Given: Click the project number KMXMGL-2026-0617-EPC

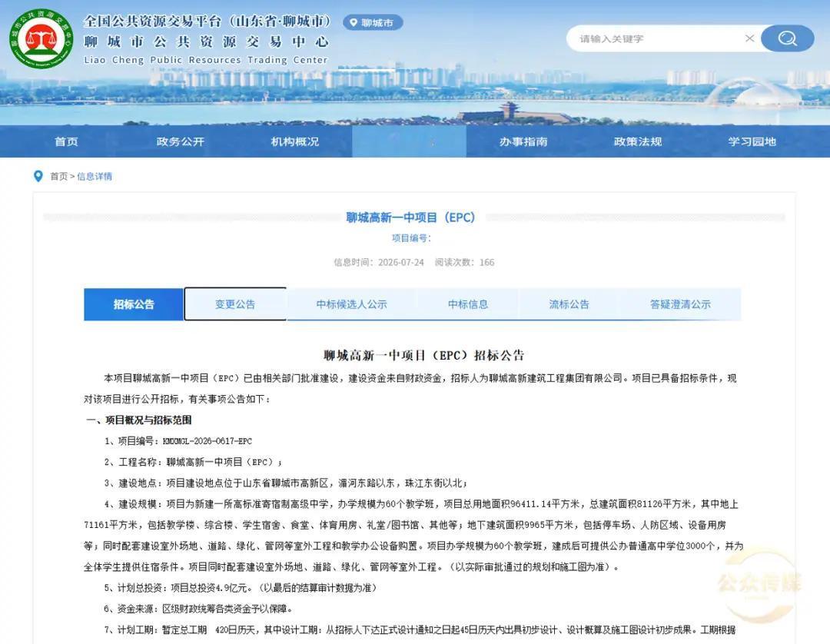Looking at the screenshot, I should (207, 441).
